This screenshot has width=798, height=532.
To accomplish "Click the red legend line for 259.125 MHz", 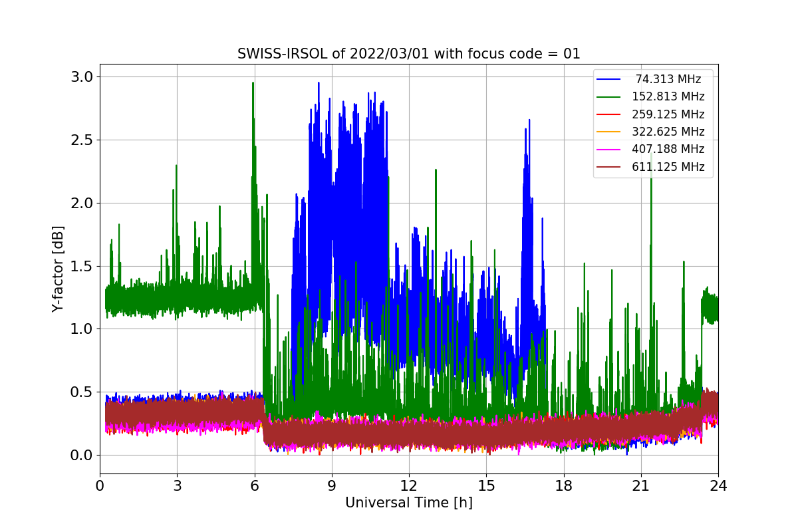I will point(609,114).
